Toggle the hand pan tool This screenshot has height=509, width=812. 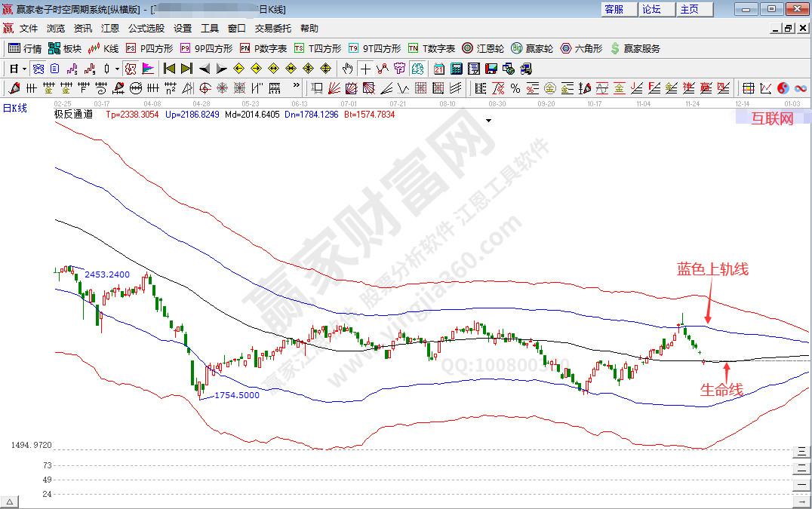tap(347, 69)
